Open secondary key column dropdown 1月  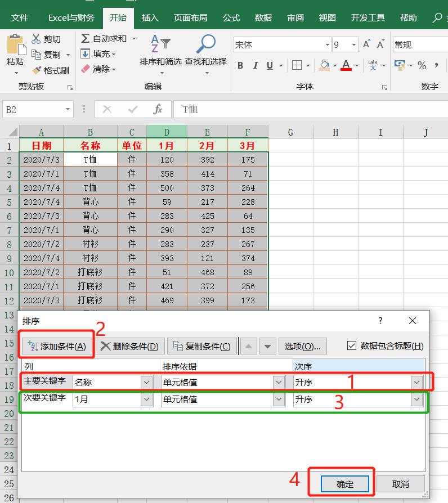pos(147,399)
